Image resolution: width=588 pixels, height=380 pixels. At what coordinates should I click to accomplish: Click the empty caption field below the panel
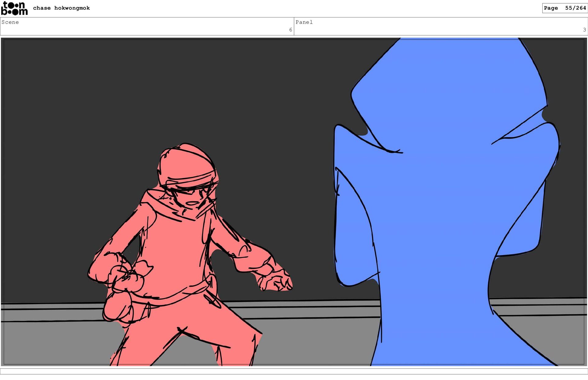click(x=294, y=371)
